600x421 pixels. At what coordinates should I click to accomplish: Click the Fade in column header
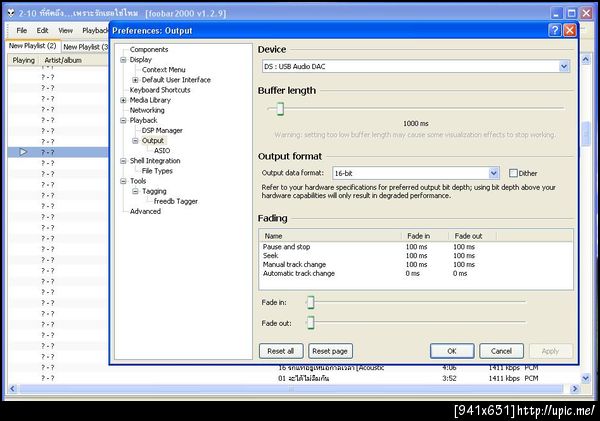click(x=425, y=236)
